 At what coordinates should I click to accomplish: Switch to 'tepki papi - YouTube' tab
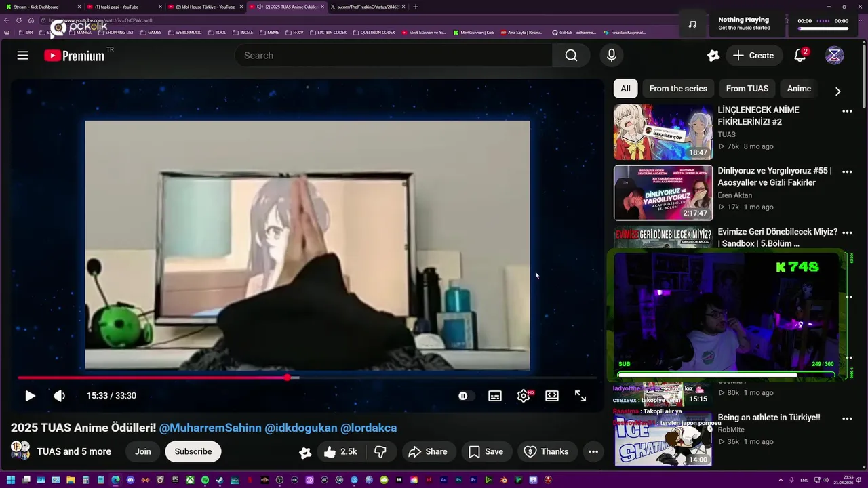(124, 7)
